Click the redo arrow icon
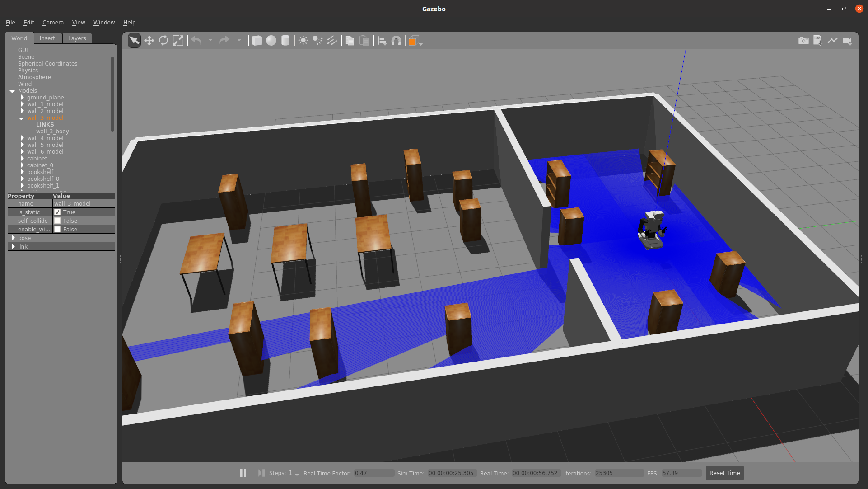The height and width of the screenshot is (489, 868). (224, 40)
